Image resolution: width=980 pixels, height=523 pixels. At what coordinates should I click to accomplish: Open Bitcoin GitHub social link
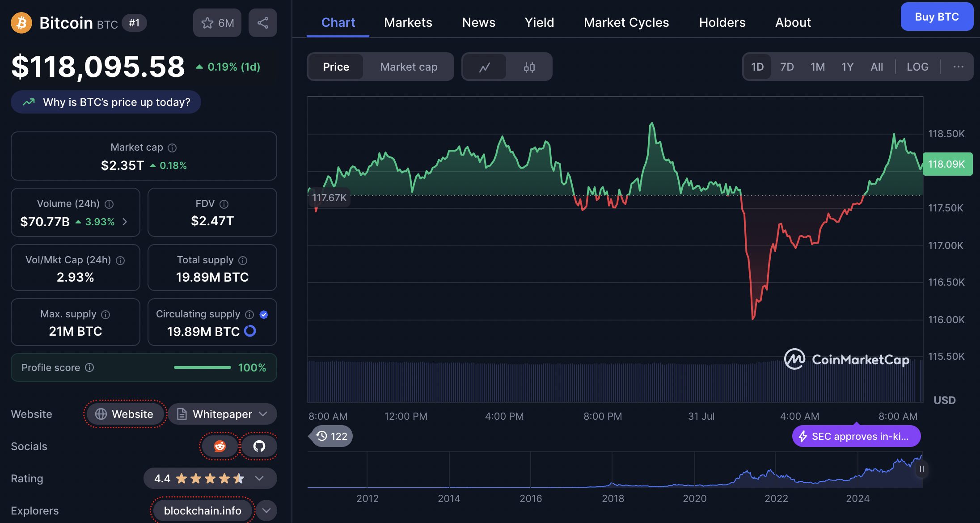[x=259, y=446]
